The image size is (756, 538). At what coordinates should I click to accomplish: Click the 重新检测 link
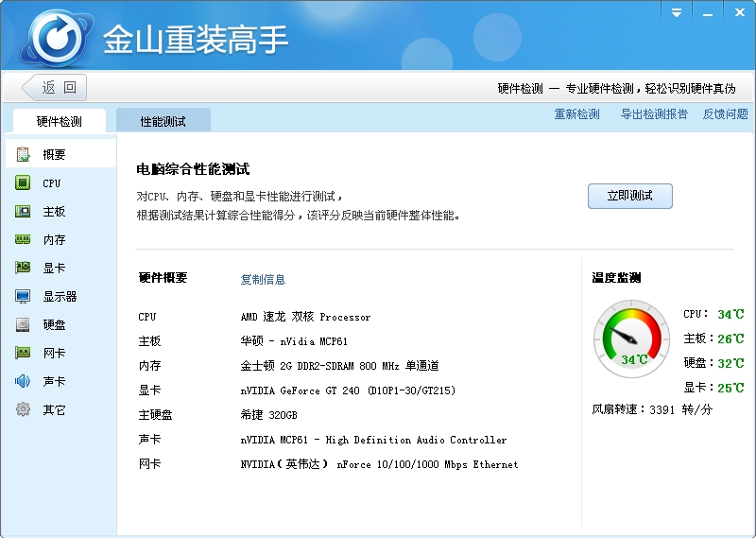click(x=576, y=114)
